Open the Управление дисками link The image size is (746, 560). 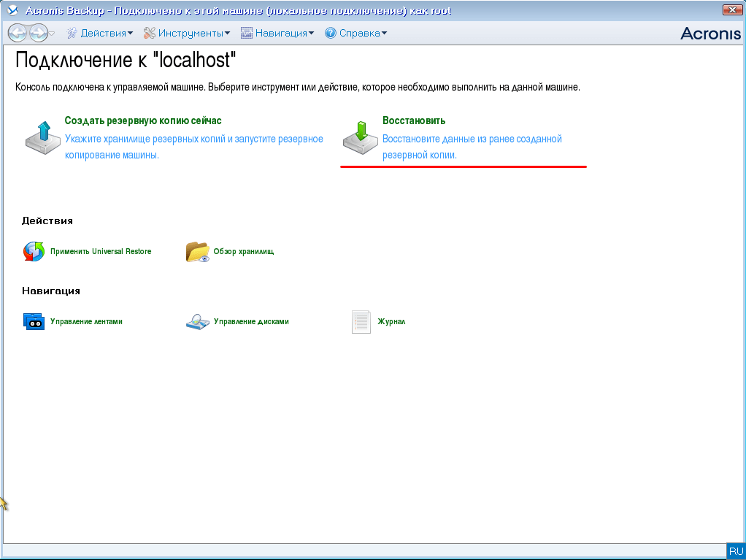(251, 321)
